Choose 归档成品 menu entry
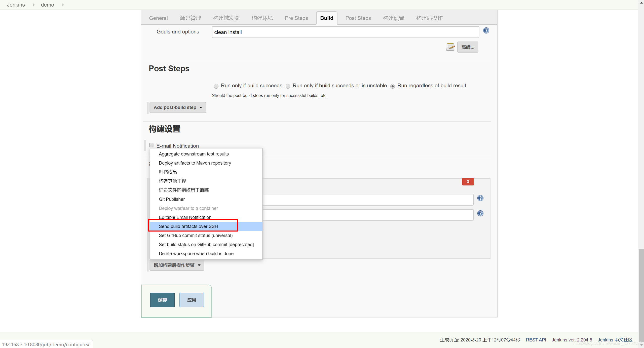This screenshot has height=348, width=644. coord(206,172)
